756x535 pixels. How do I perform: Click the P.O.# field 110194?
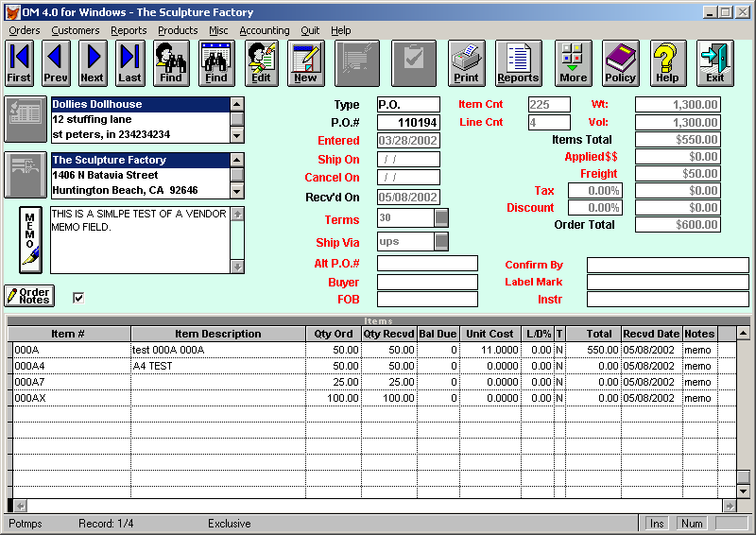(408, 123)
